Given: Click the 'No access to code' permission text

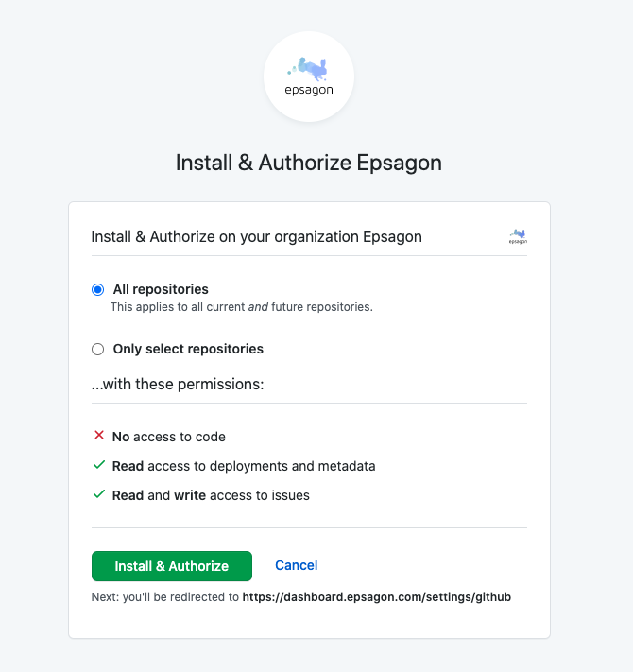Looking at the screenshot, I should (169, 437).
